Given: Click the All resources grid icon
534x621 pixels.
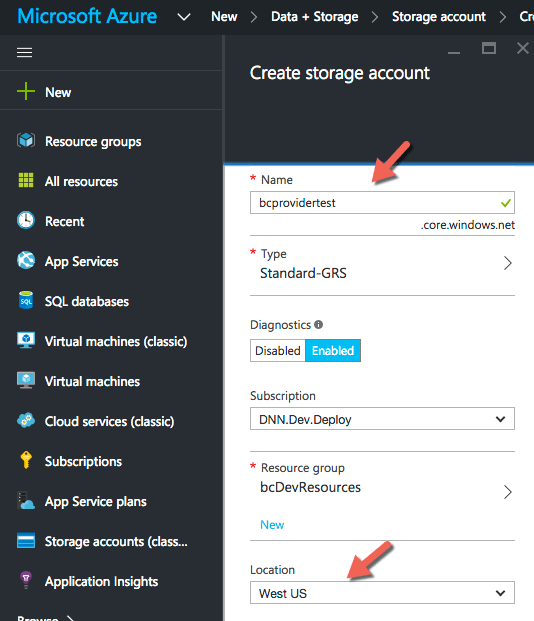Looking at the screenshot, I should tap(26, 180).
